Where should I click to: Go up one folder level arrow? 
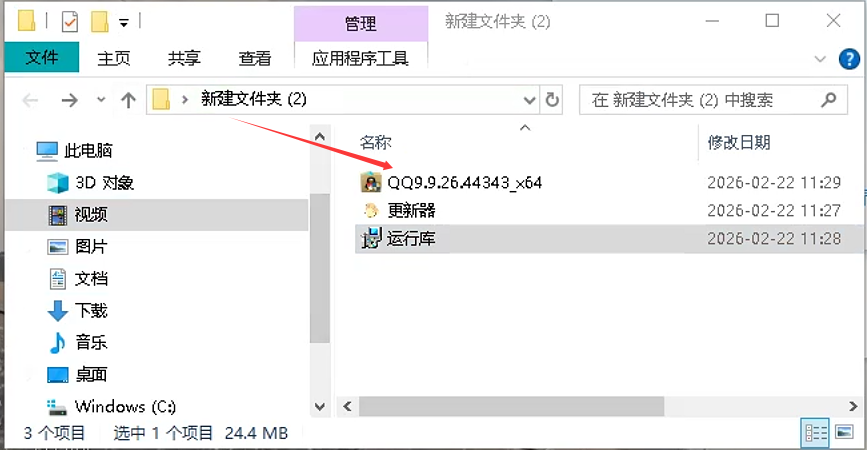coord(128,100)
